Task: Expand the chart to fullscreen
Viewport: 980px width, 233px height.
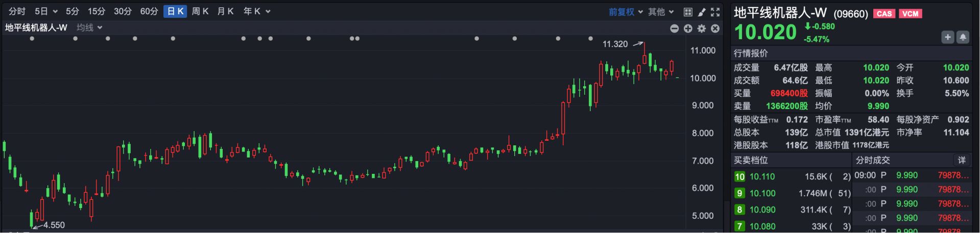Action: pos(715,12)
